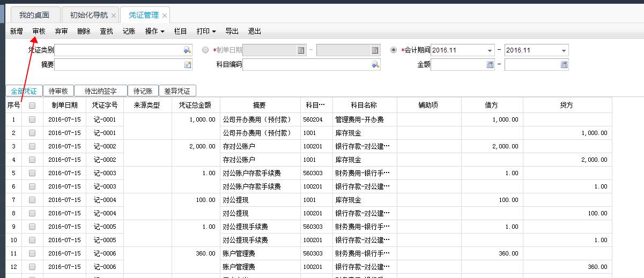Open the 摘要 field picker icon
This screenshot has width=644, height=278.
pos(187,65)
